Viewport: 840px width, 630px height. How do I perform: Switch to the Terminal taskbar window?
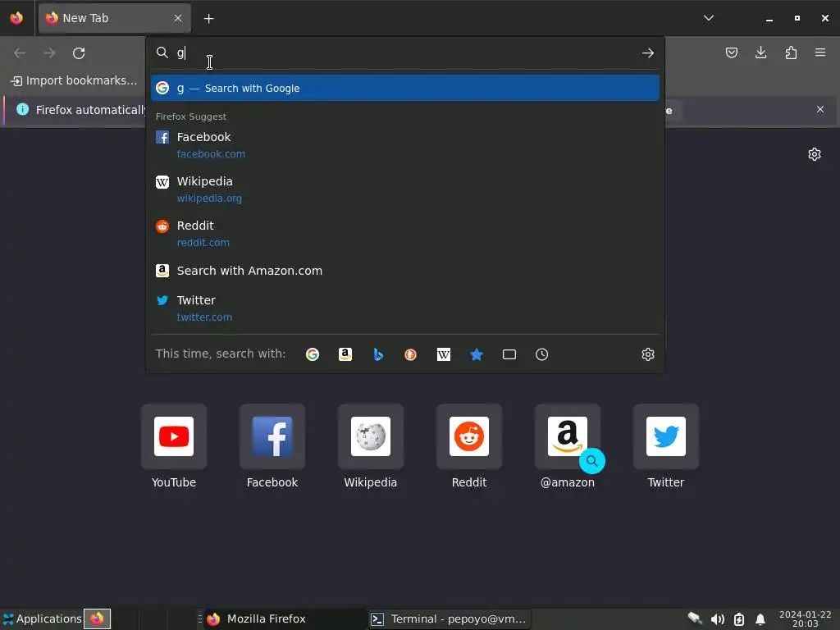tap(449, 619)
